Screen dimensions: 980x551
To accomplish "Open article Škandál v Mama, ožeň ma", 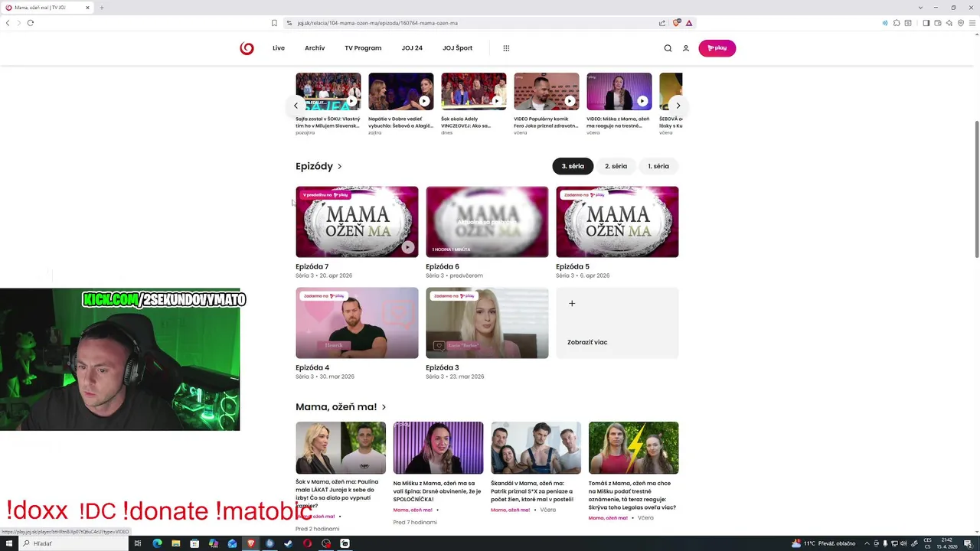I will tap(536, 448).
